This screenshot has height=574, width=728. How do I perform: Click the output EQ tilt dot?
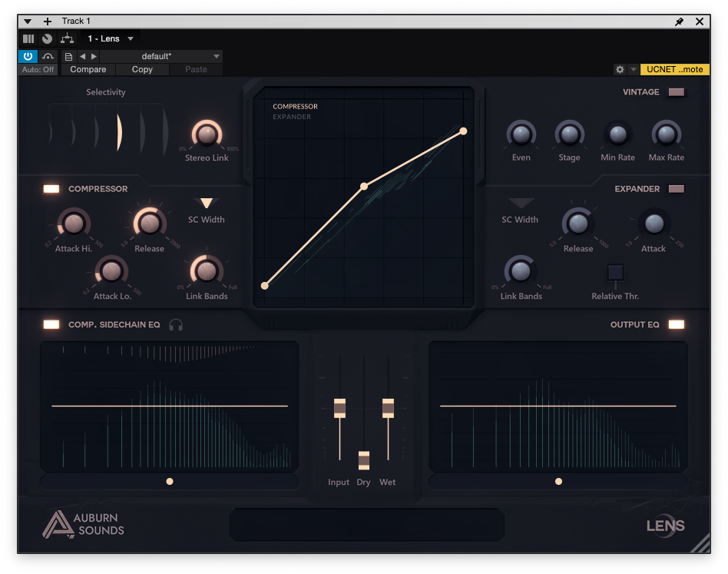pyautogui.click(x=558, y=482)
